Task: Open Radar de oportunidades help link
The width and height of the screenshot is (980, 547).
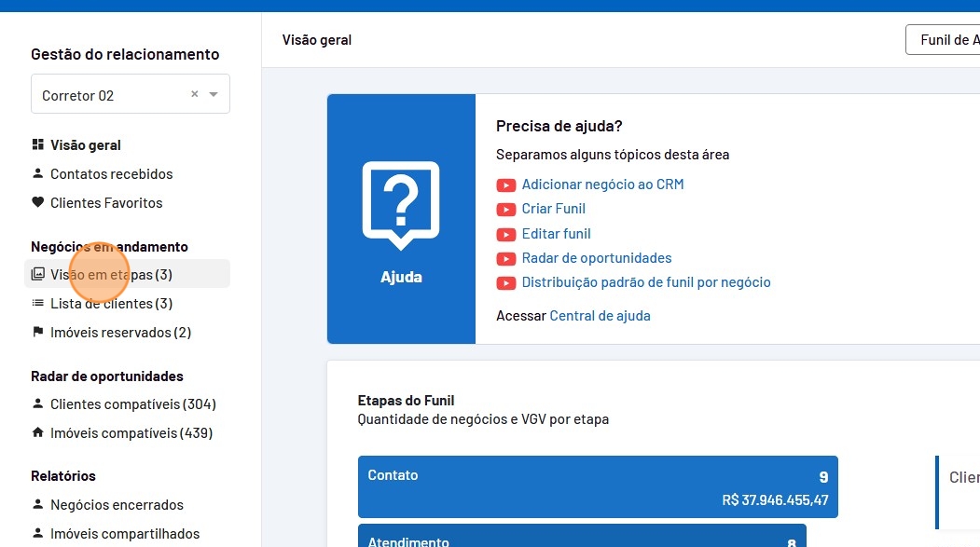Action: [596, 258]
